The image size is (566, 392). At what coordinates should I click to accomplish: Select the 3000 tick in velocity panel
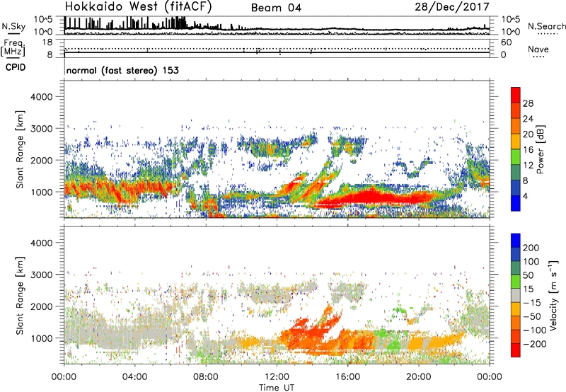point(41,275)
